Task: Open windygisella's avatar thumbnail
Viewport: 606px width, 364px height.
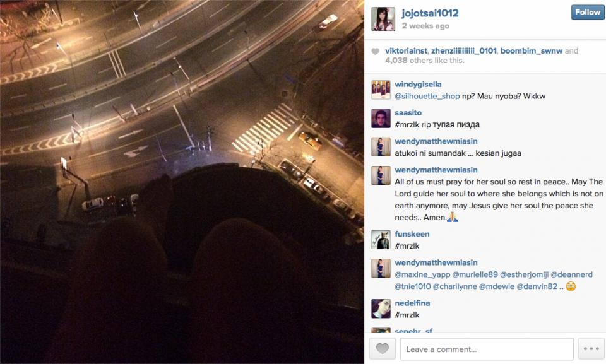Action: pos(381,90)
